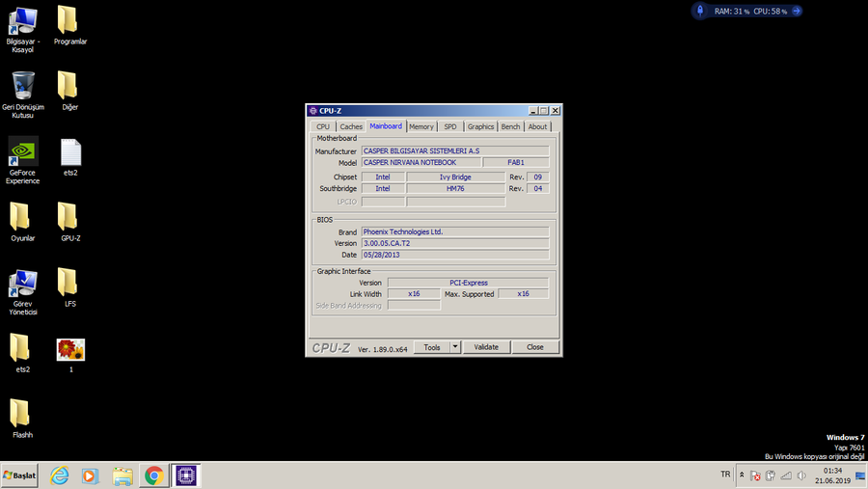Click the BIOS date 05/28/2013

point(455,255)
